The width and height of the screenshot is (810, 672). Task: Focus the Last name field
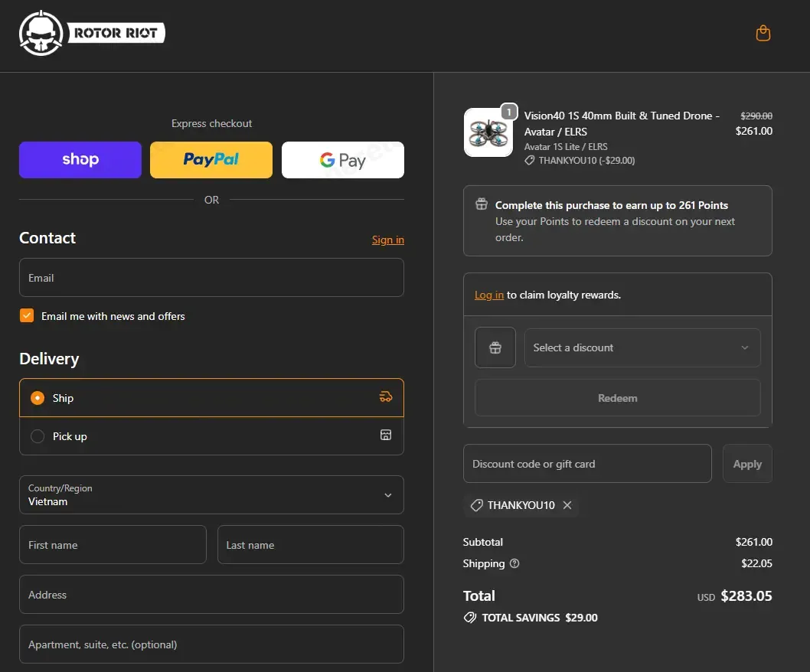(311, 544)
